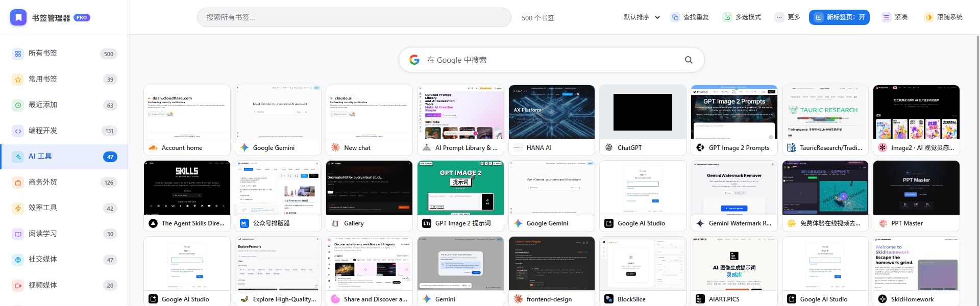Open the GPT Image 2 提示词 thumbnail
Image resolution: width=980 pixels, height=306 pixels.
pyautogui.click(x=460, y=188)
